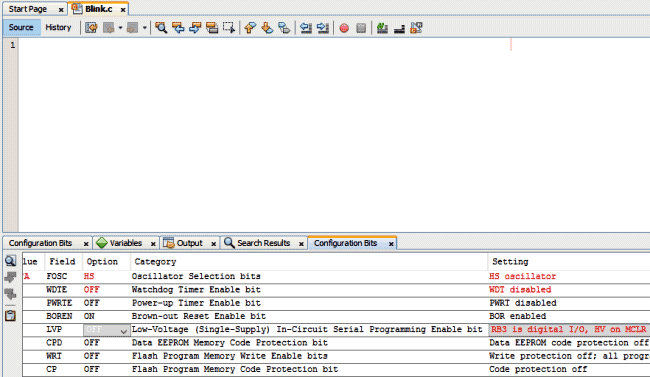Screen dimensions: 650x377
Task: Close the Variables tab
Action: coord(153,244)
